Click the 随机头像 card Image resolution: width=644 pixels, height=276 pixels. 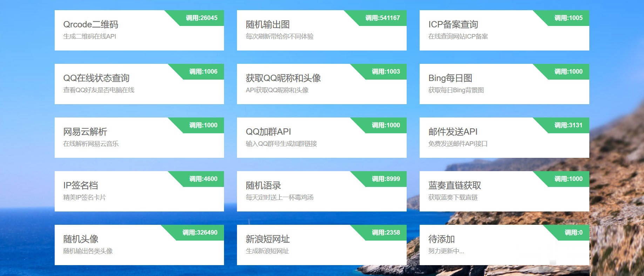(139, 245)
